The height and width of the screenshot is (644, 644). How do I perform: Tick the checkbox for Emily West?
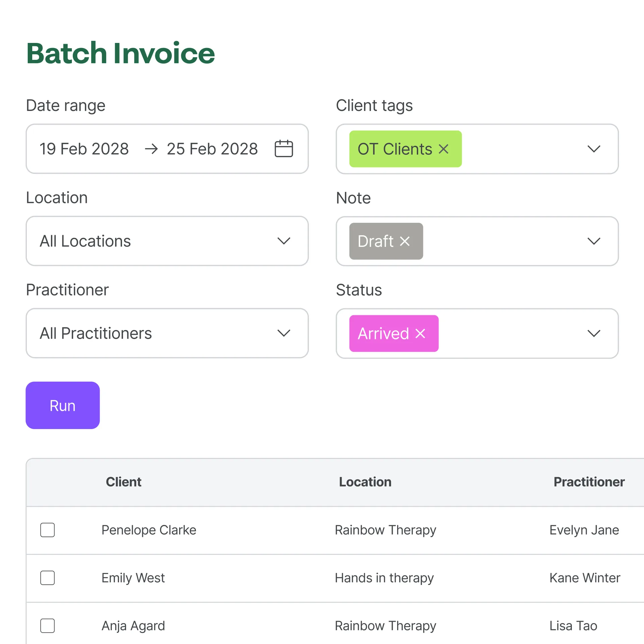pyautogui.click(x=48, y=578)
